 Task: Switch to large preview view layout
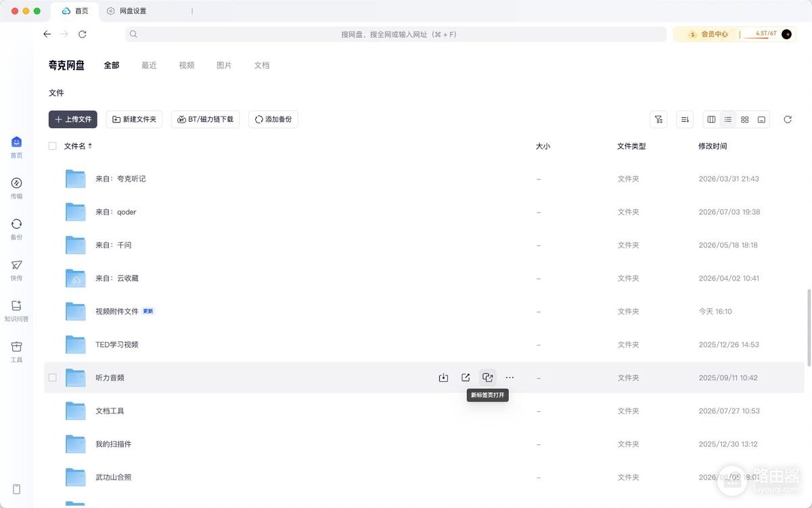coord(761,119)
